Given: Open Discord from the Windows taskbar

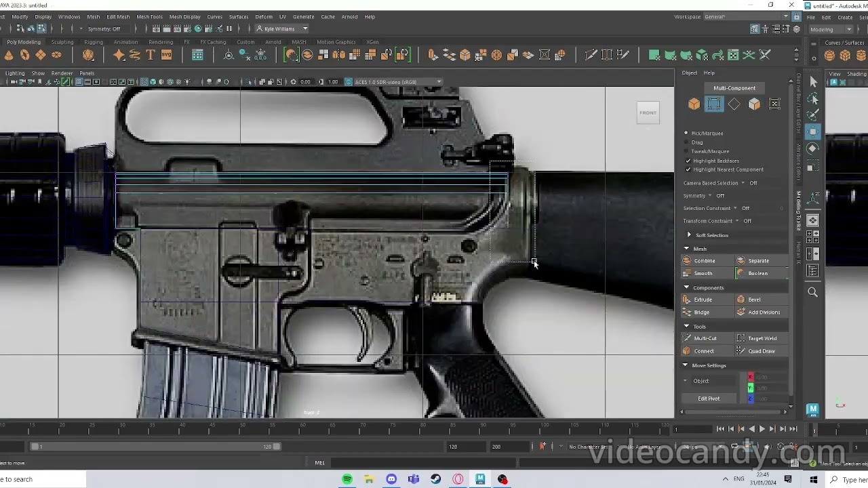Looking at the screenshot, I should tap(391, 479).
